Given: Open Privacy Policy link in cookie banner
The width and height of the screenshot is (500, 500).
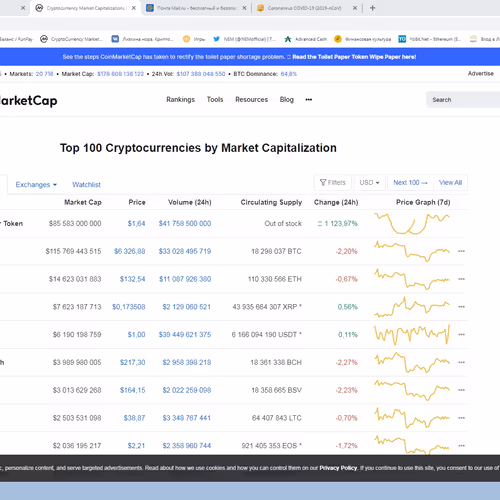Looking at the screenshot, I should (x=338, y=468).
